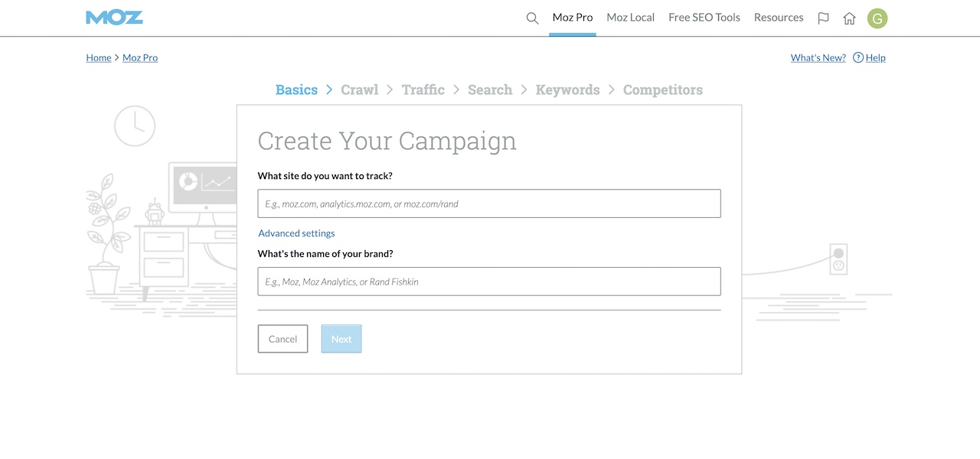Open the Resources menu
The width and height of the screenshot is (980, 459).
779,18
